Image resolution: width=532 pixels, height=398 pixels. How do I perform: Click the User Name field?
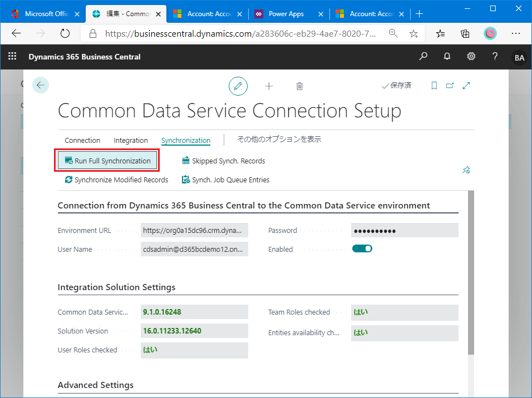[194, 249]
